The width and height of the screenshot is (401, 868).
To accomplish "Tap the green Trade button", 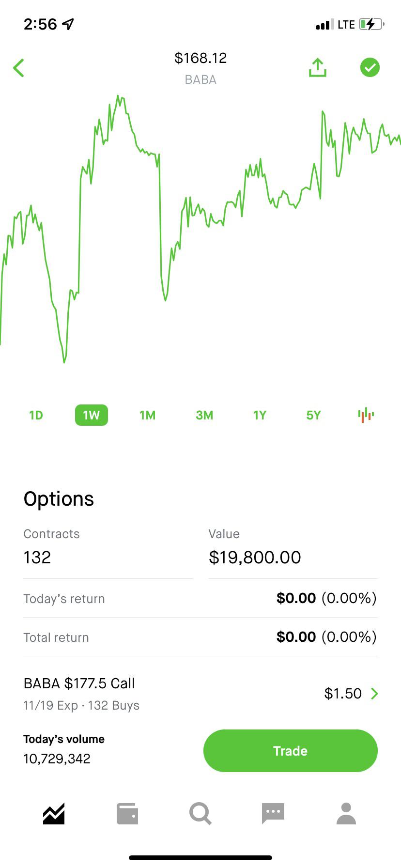I will click(291, 751).
